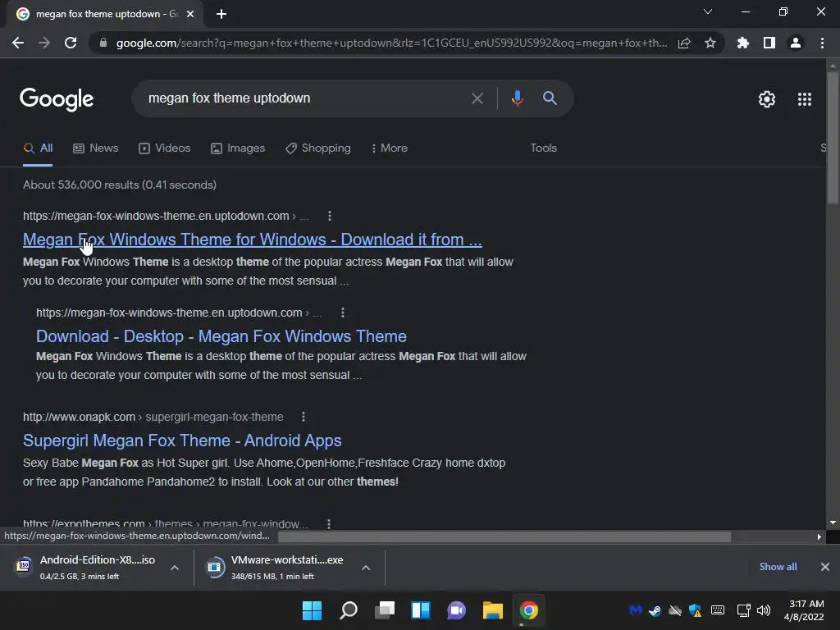This screenshot has width=840, height=630.
Task: Click the Google logo
Action: (x=57, y=99)
